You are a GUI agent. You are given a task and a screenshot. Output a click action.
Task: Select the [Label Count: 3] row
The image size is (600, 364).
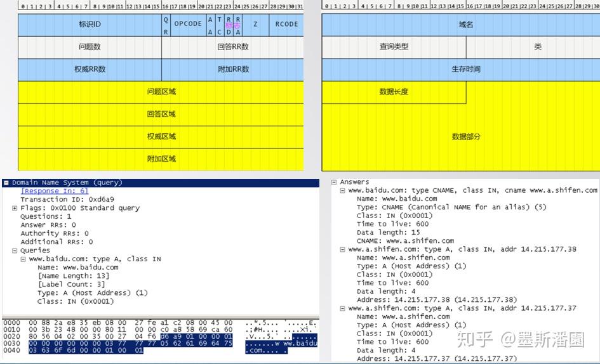(x=71, y=285)
